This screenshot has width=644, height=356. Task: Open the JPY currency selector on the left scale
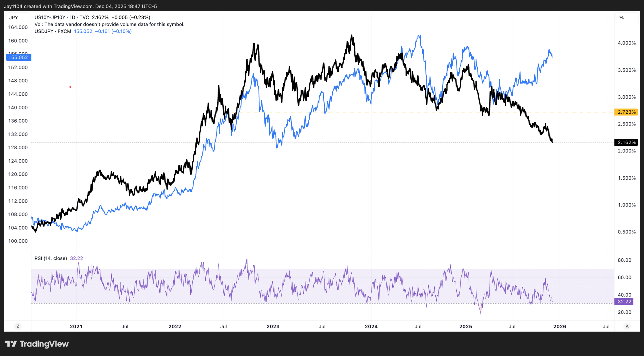(14, 18)
